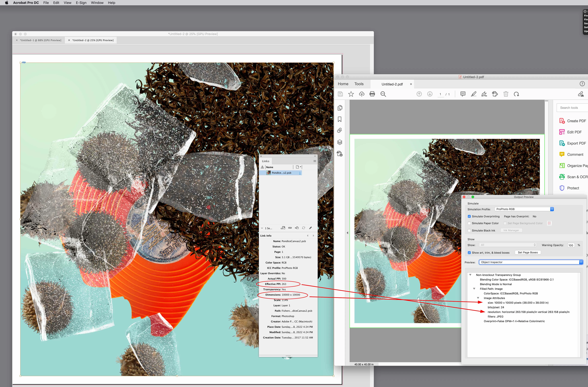Open the Page Thumbnails sidebar icon
Viewport: 588px width, 387px height.
(340, 108)
